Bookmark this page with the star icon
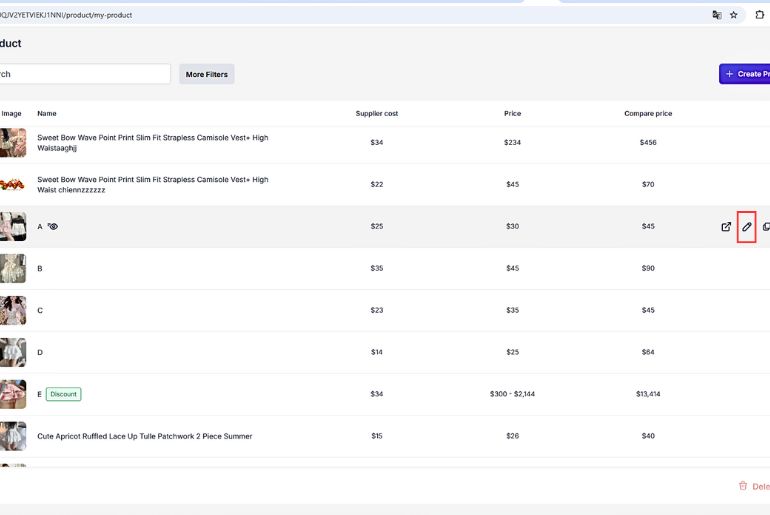The width and height of the screenshot is (770, 515). pos(733,15)
